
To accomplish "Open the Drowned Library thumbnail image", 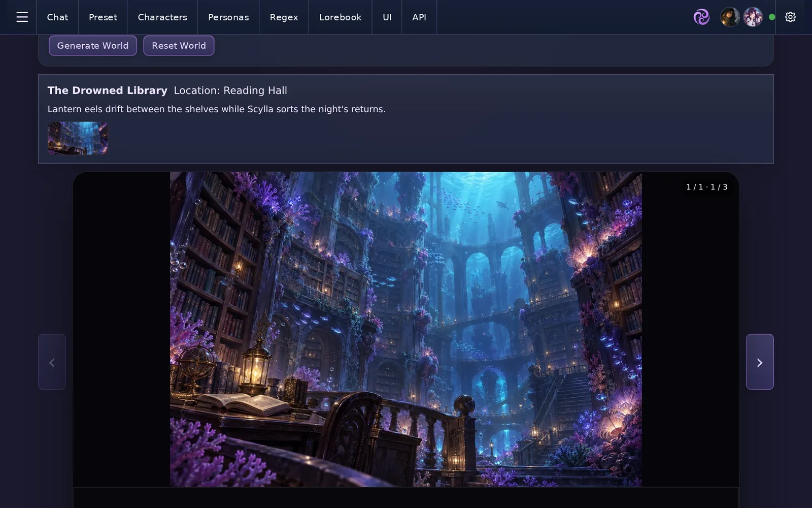I will [x=78, y=138].
